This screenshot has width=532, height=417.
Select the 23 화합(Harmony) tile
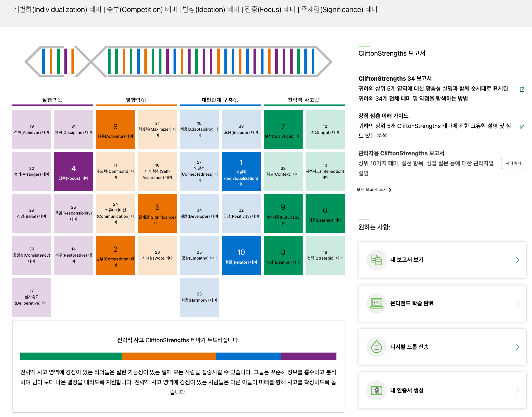click(199, 297)
